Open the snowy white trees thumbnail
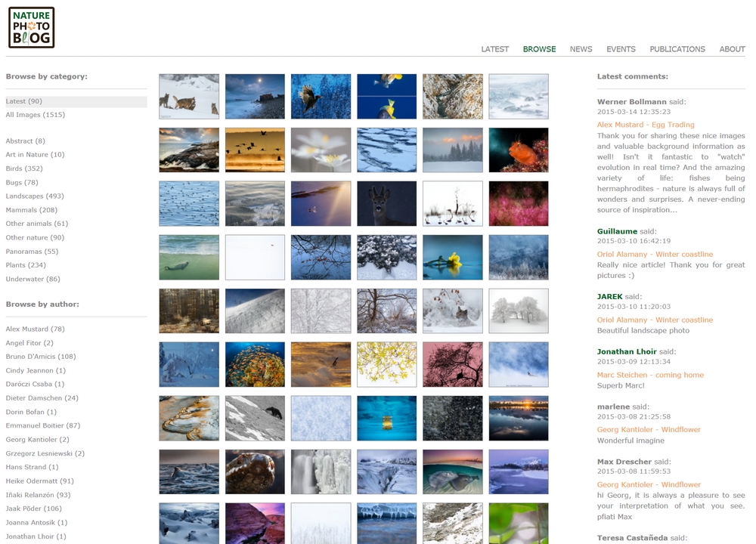The image size is (756, 544). pos(519,311)
